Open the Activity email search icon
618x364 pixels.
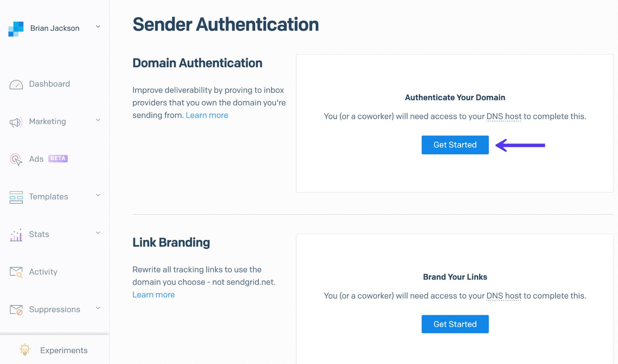click(15, 272)
